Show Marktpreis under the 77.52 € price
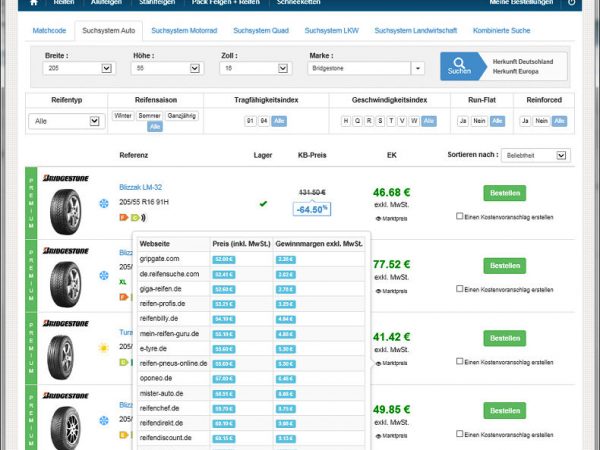This screenshot has height=450, width=600. (x=391, y=291)
